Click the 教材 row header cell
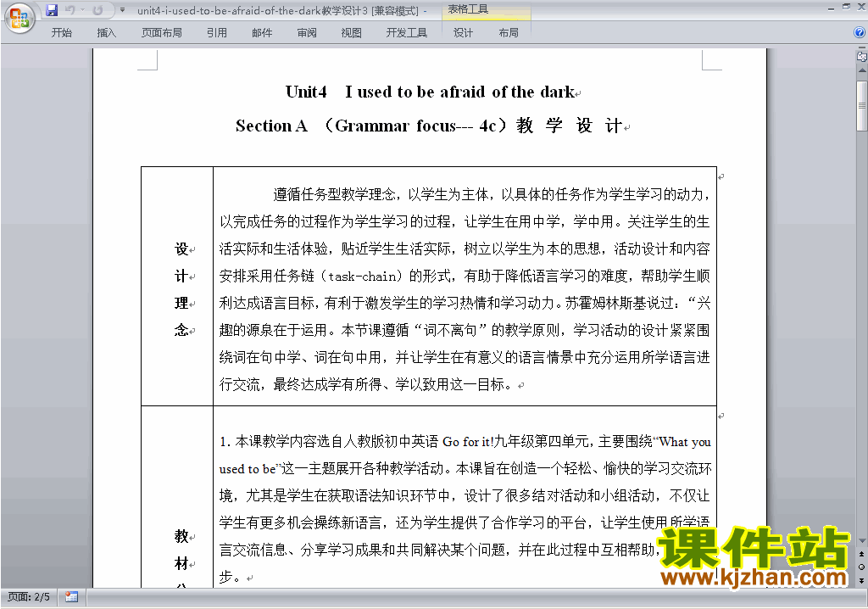868x609 pixels. (177, 496)
